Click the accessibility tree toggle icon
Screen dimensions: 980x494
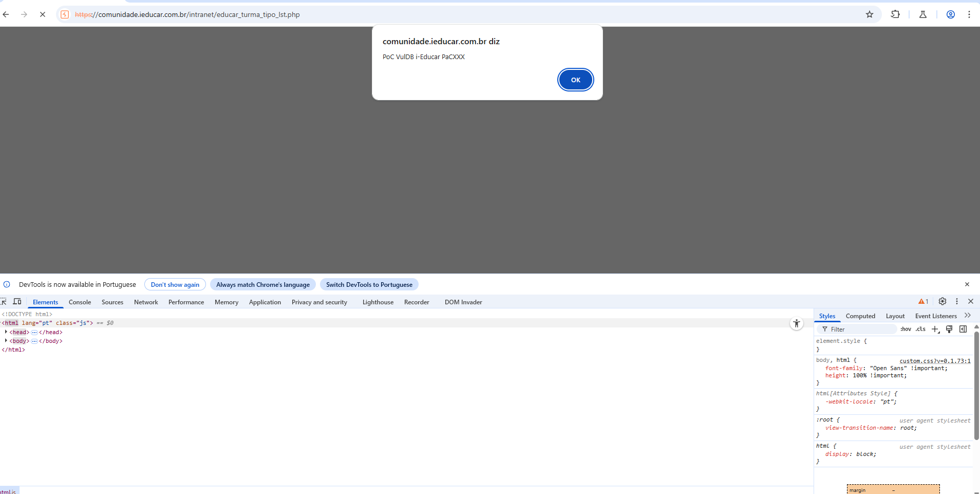(797, 323)
